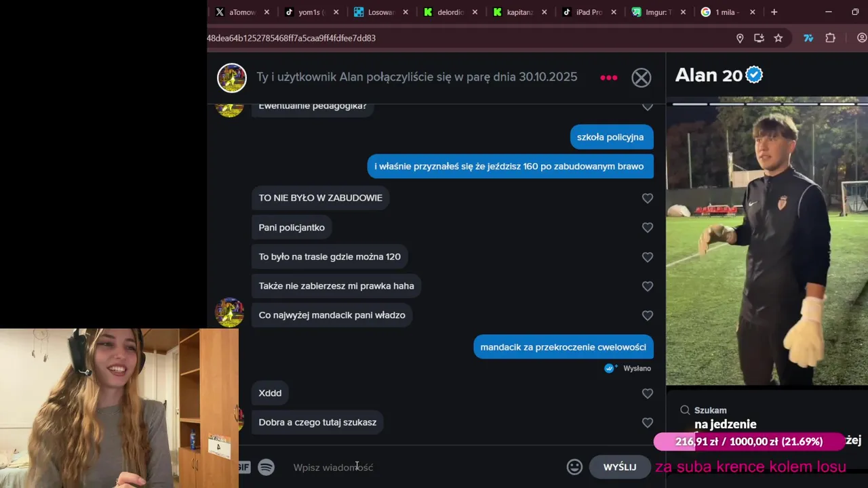Like the message 'TO NIE BYŁO W ZABUDOWIE'
The image size is (868, 488).
point(648,199)
